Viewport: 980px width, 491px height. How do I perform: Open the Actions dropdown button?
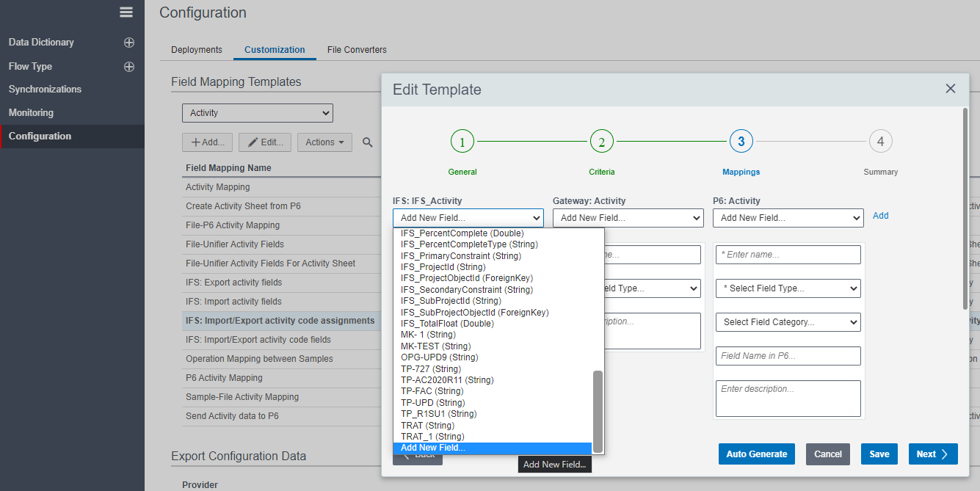pyautogui.click(x=324, y=142)
